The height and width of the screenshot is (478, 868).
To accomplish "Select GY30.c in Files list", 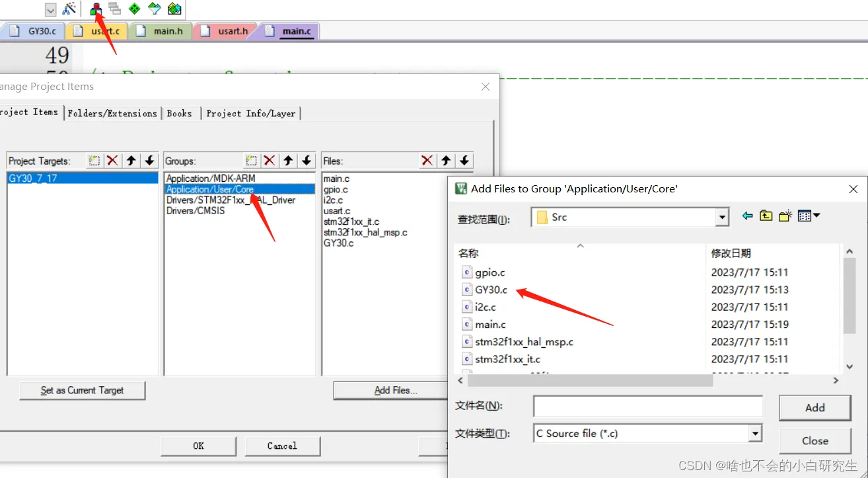I will 339,243.
